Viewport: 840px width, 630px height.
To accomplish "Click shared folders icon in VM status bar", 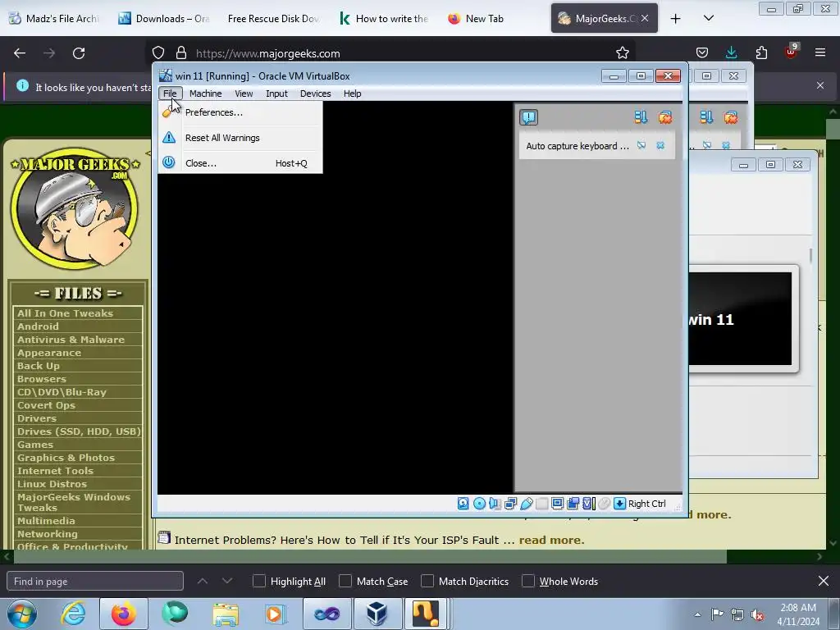I will point(541,503).
